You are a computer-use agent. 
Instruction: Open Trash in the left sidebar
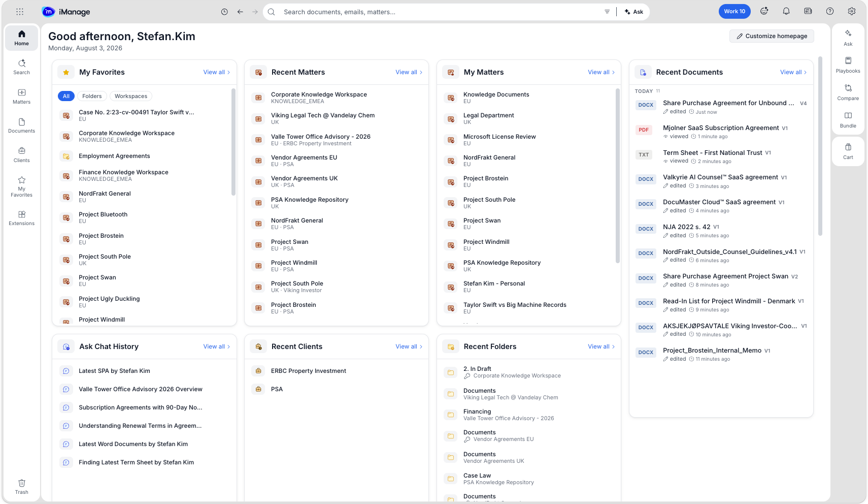tap(22, 487)
